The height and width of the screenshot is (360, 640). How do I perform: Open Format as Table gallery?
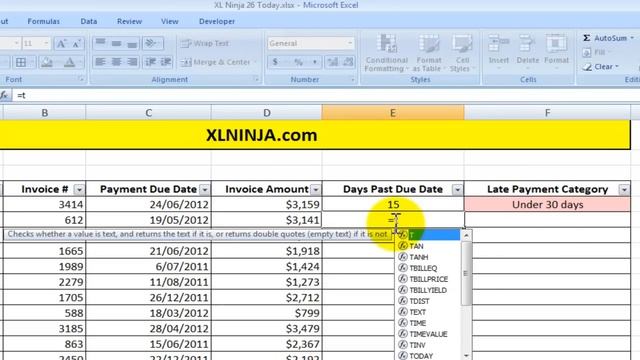429,53
